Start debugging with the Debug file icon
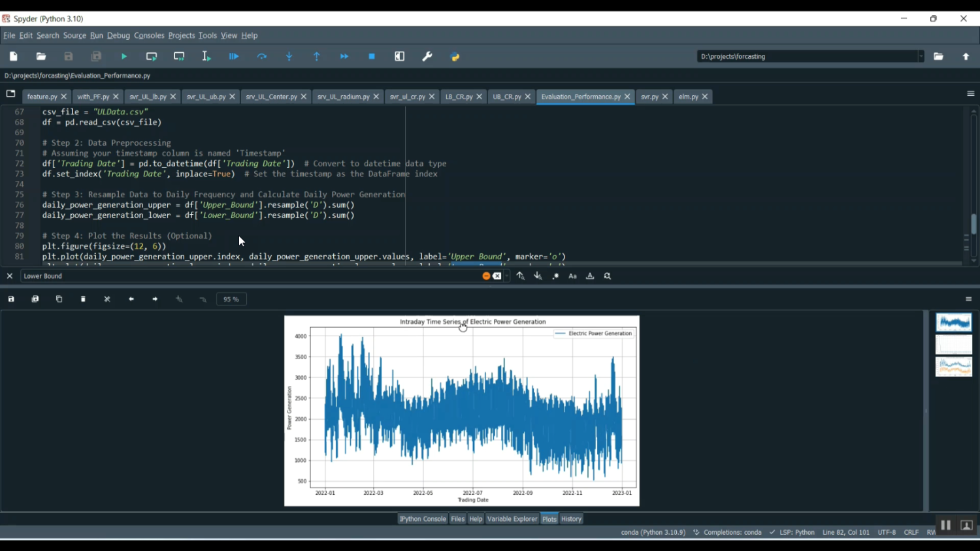This screenshot has height=551, width=980. tap(234, 57)
